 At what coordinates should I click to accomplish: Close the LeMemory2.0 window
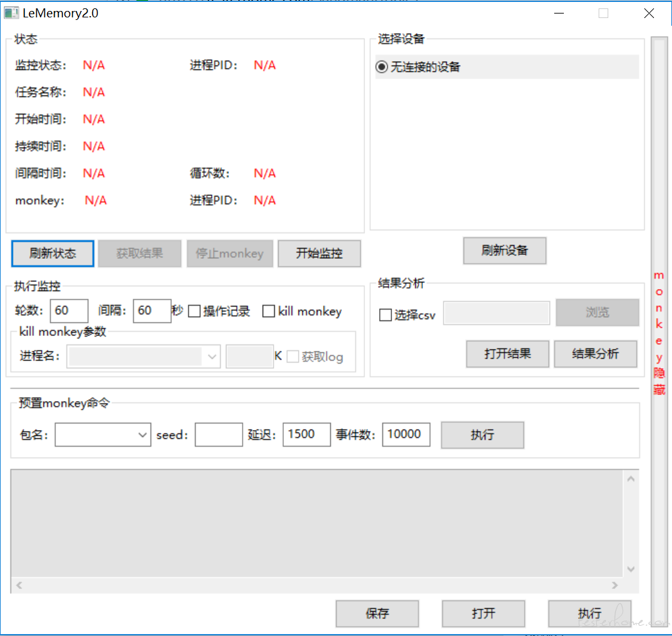coord(649,14)
